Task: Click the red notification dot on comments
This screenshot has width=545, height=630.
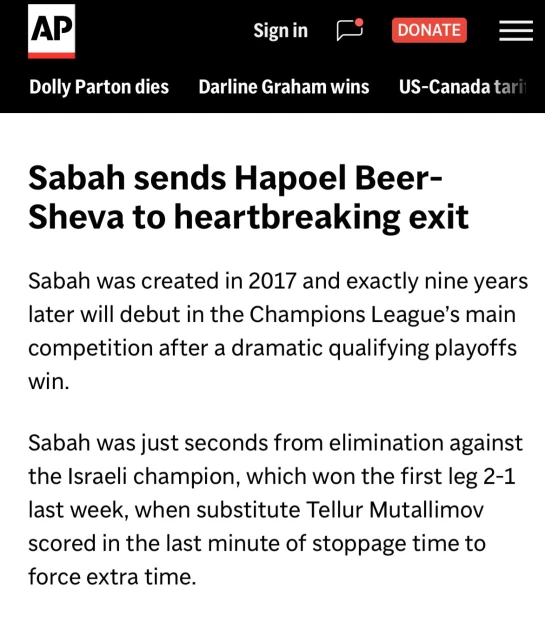Action: (x=359, y=22)
